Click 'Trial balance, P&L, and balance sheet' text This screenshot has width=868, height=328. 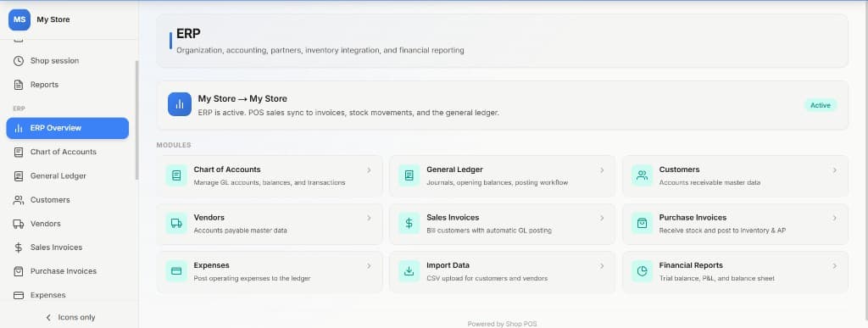(717, 278)
